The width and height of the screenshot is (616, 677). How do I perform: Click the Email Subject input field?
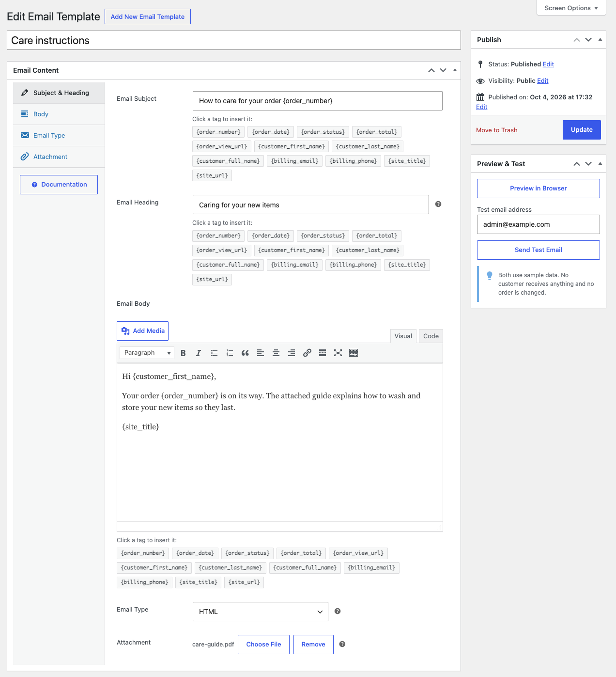tap(318, 101)
